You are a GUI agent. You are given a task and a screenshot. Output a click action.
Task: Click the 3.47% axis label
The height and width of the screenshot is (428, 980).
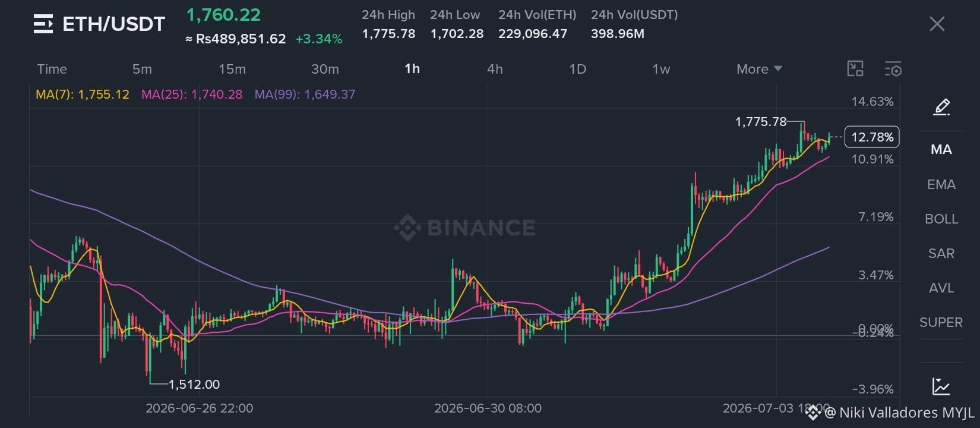click(876, 275)
